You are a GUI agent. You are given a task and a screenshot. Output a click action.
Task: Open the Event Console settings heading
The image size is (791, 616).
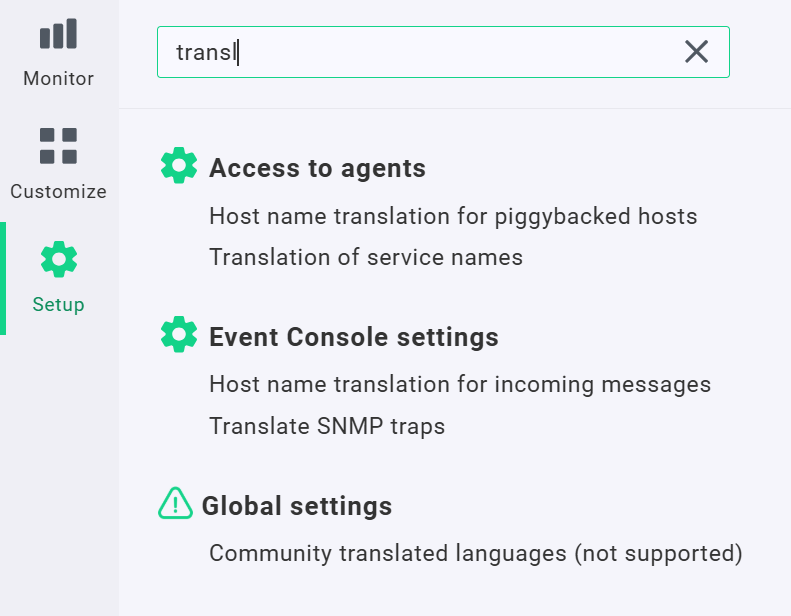(x=353, y=337)
